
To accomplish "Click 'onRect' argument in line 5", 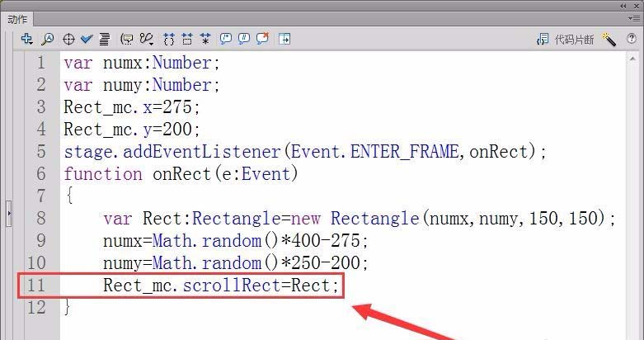I will 498,152.
